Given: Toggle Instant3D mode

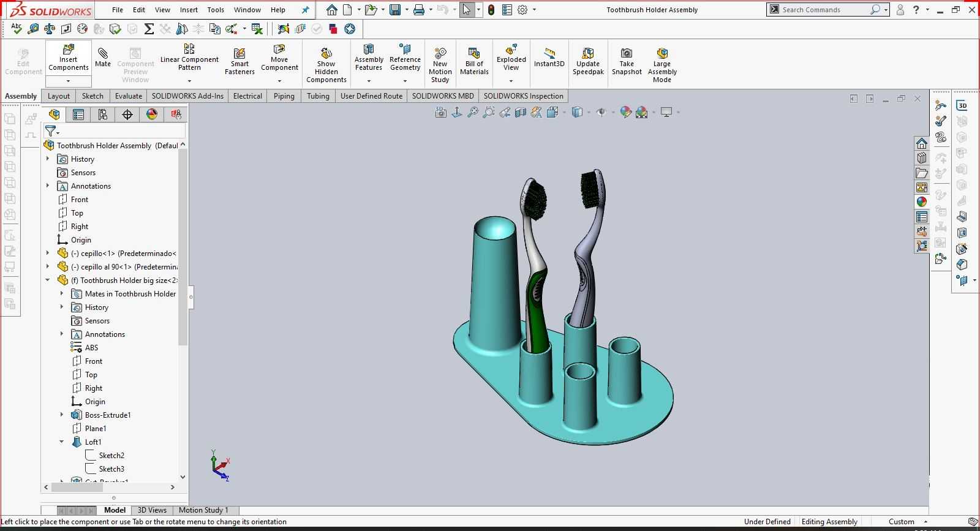Looking at the screenshot, I should click(549, 58).
